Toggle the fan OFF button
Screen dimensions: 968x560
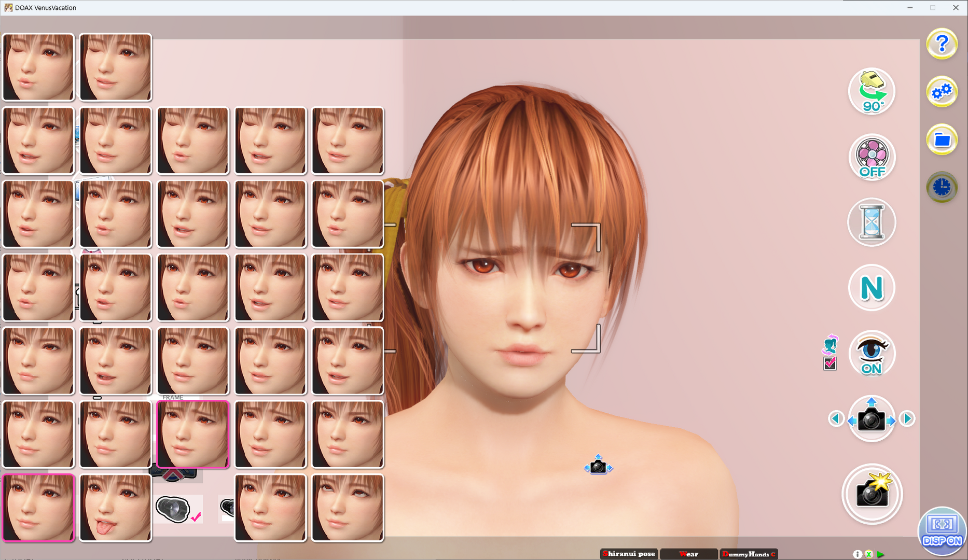(x=872, y=158)
